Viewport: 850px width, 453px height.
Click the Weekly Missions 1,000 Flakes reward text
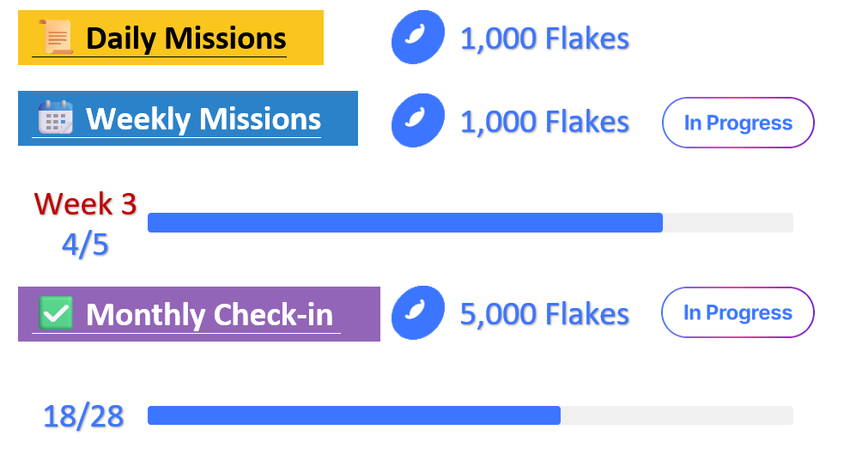pos(544,122)
